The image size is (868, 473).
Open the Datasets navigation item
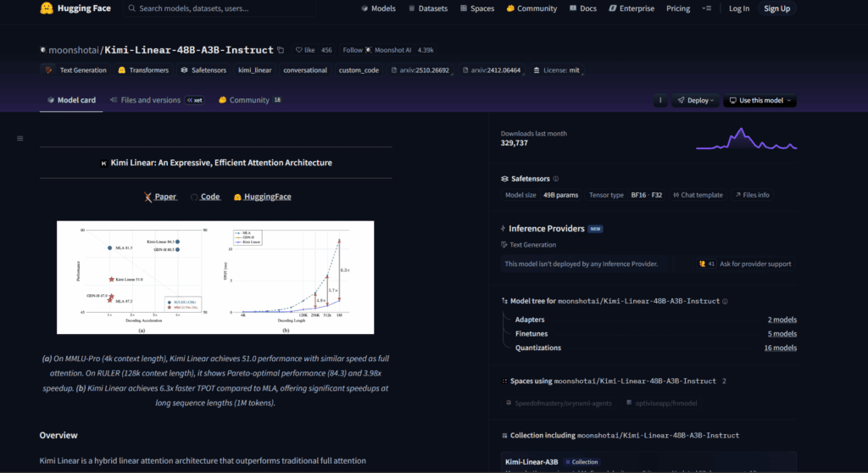coord(428,8)
